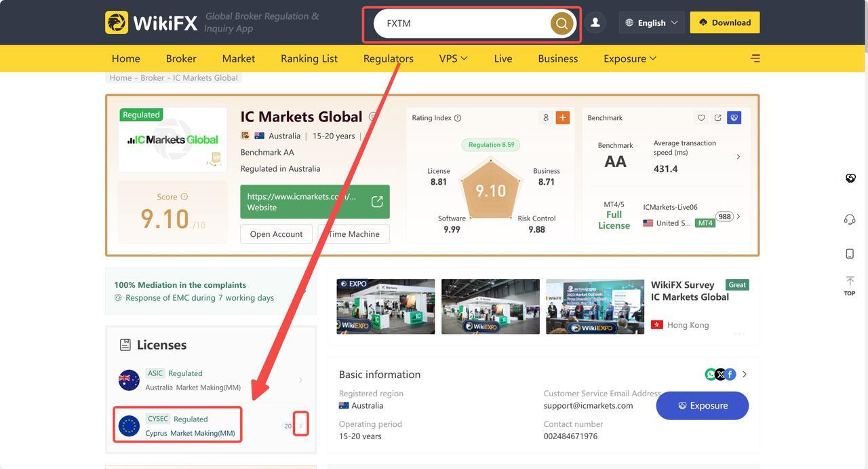
Task: Open the Business menu
Action: click(558, 58)
